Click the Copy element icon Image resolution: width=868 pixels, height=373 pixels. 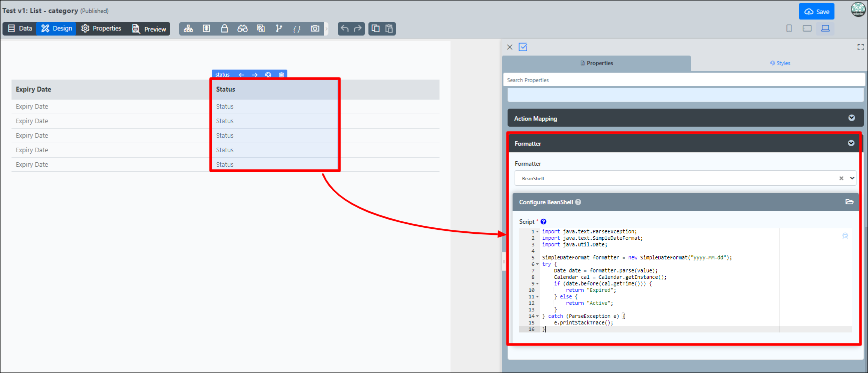375,29
